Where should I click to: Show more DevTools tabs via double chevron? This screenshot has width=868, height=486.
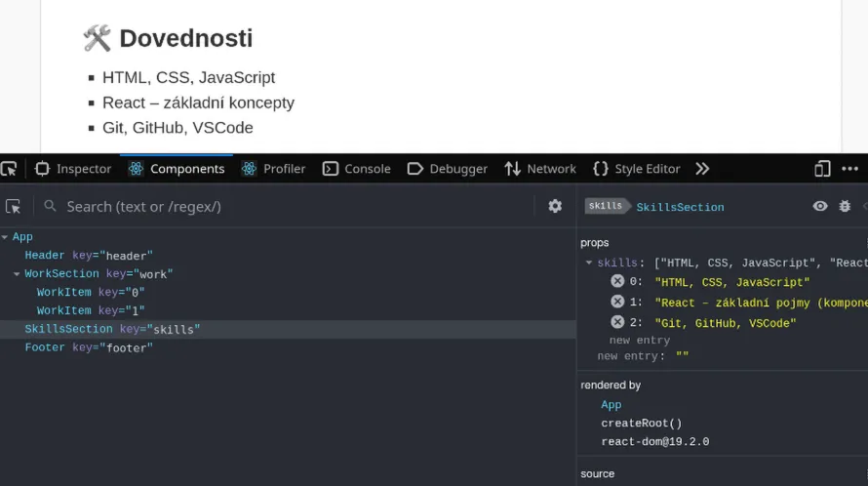pyautogui.click(x=702, y=169)
